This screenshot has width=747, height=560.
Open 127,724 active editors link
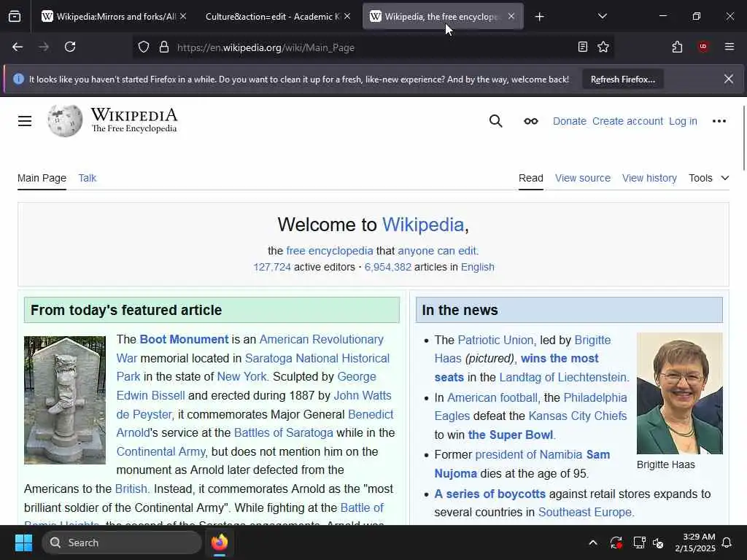[x=272, y=267]
